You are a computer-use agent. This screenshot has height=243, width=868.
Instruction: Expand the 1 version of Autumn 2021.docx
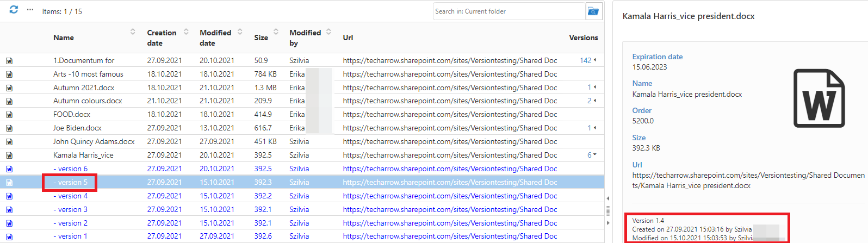click(x=592, y=87)
